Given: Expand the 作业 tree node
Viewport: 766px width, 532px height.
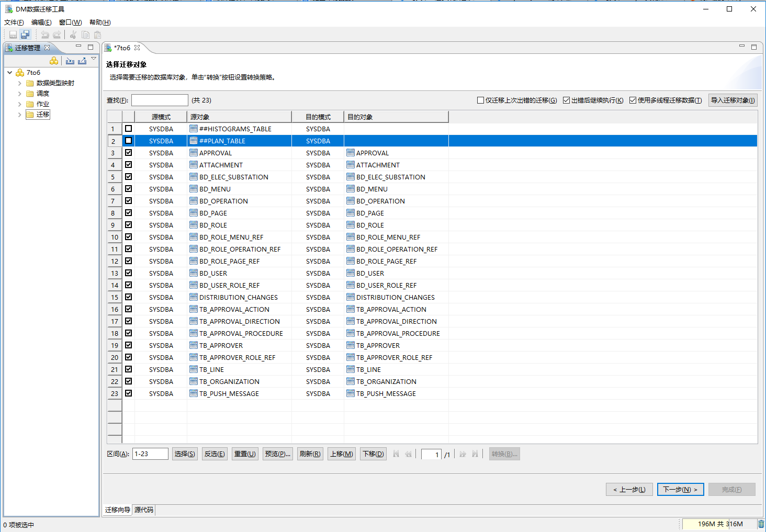Looking at the screenshot, I should [20, 104].
